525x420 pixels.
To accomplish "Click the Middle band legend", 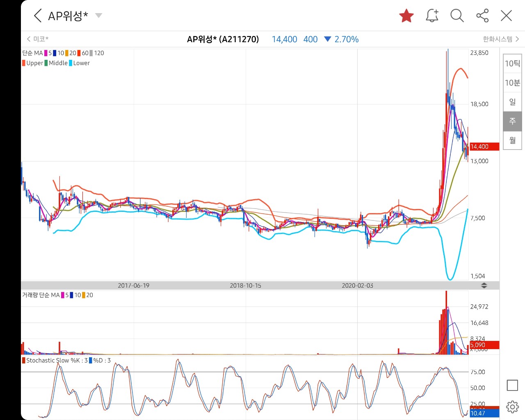I will click(56, 63).
